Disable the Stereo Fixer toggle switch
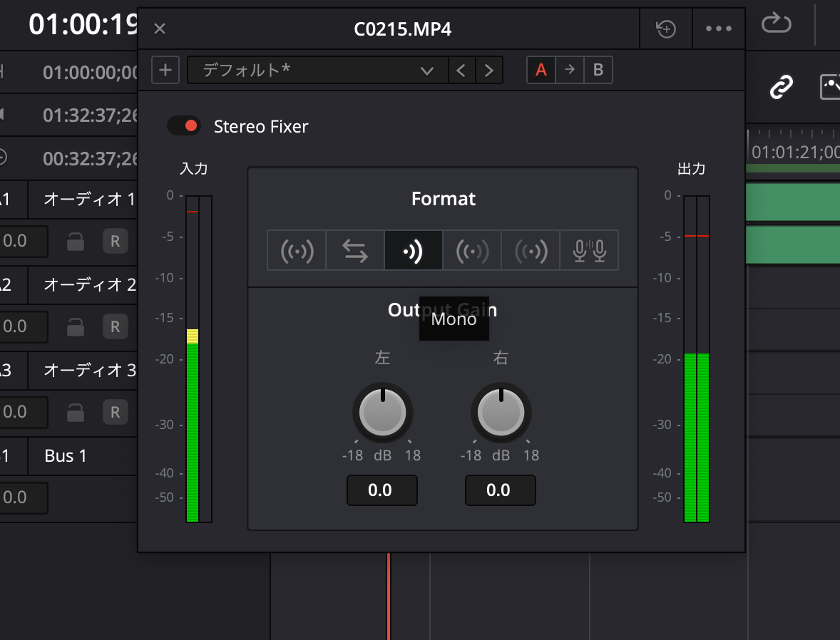Viewport: 840px width, 640px height. coord(184,126)
